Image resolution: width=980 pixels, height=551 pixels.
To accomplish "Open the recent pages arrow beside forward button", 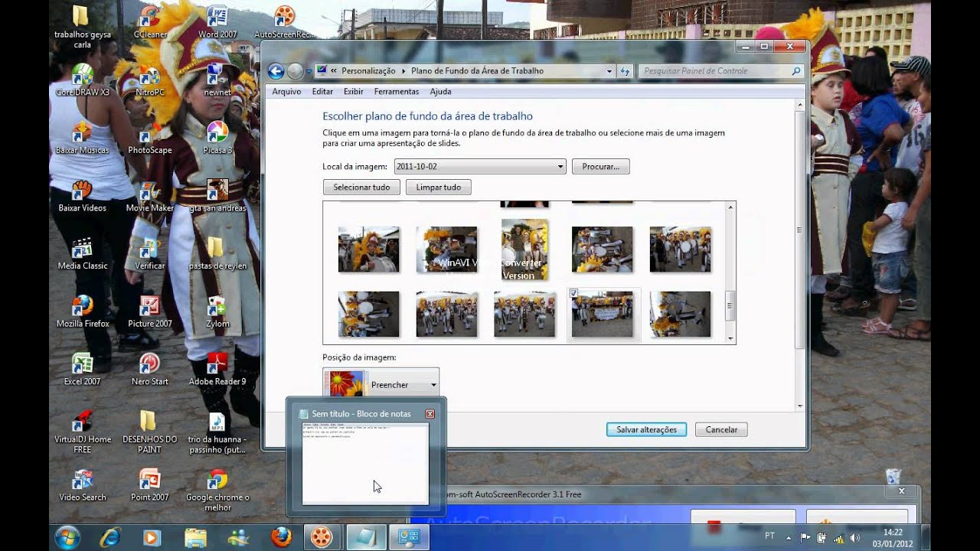I will point(309,71).
